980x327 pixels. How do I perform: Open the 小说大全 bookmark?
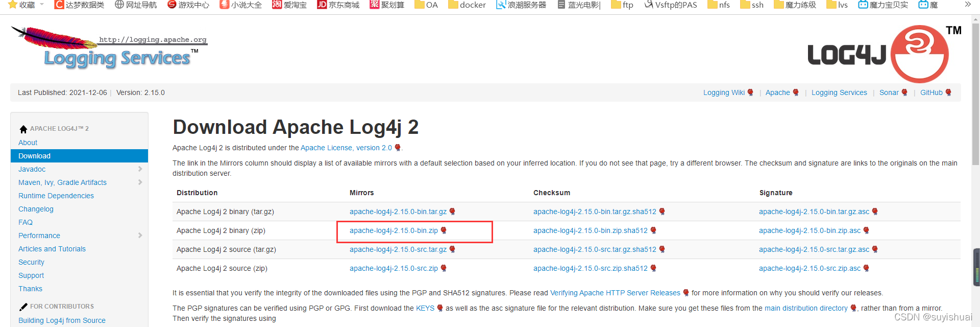coord(241,5)
